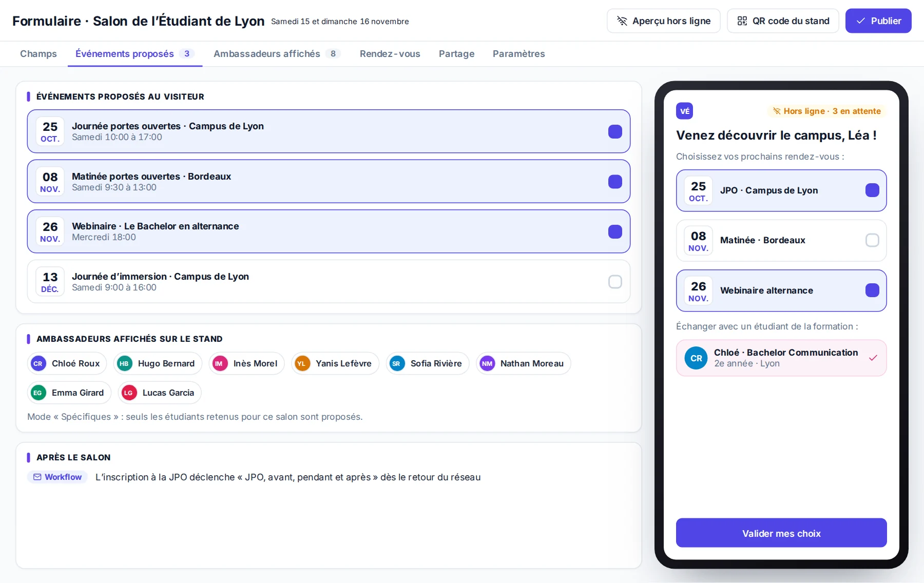Check Journée d'immersion Campus de Lyon

click(x=615, y=282)
